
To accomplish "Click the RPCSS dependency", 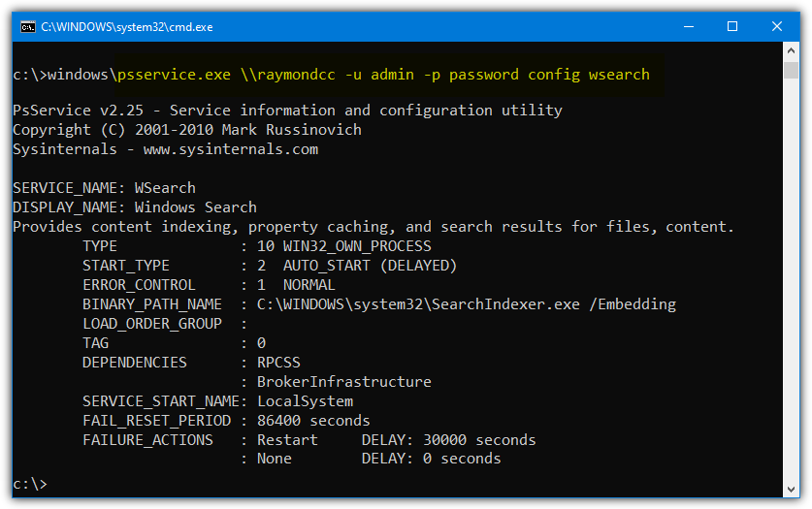I will click(x=278, y=363).
